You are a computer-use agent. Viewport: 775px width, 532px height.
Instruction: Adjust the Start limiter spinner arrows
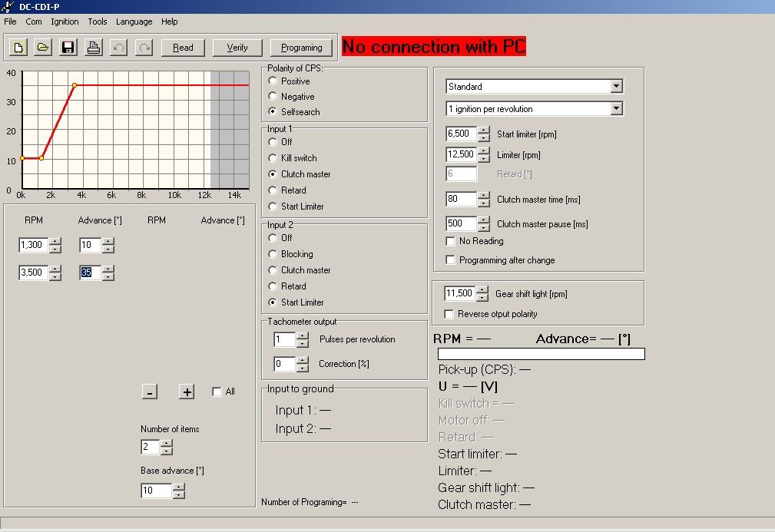pos(484,134)
